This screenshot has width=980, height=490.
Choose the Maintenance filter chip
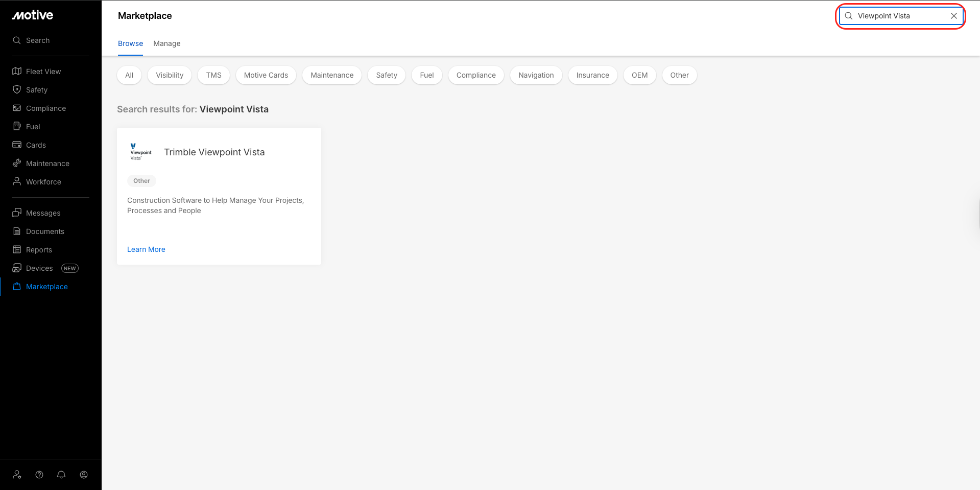pos(332,75)
